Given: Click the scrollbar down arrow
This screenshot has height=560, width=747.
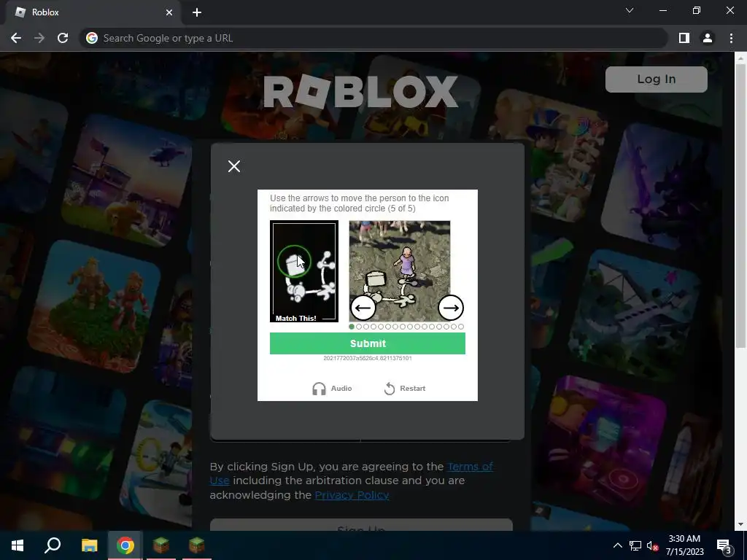Looking at the screenshot, I should click(740, 525).
